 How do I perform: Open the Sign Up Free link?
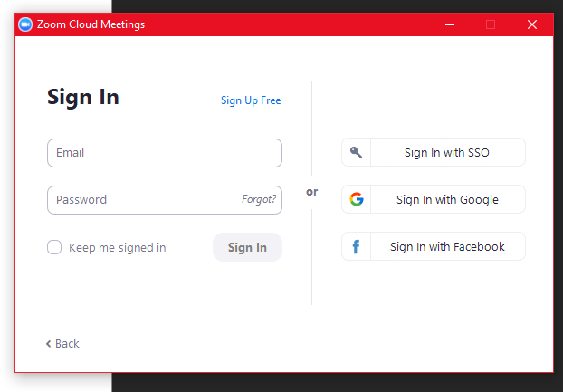click(251, 100)
